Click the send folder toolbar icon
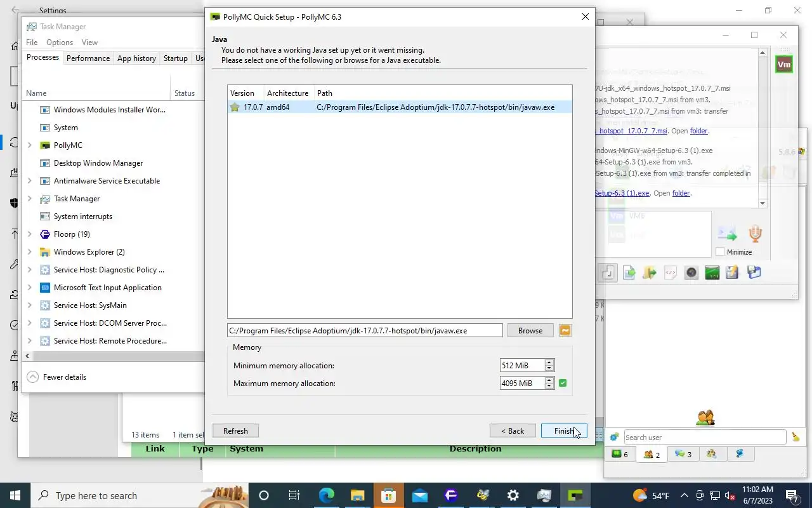The image size is (812, 508). (x=649, y=272)
